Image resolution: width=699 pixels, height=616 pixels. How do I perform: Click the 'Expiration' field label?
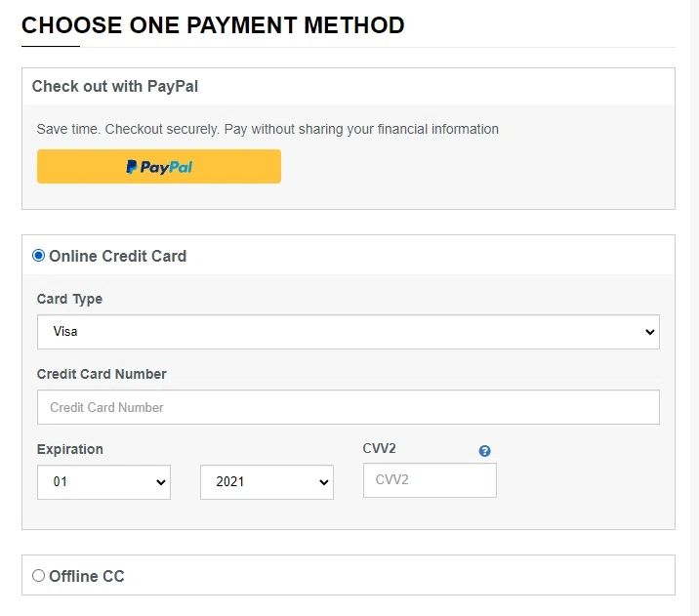(x=70, y=449)
